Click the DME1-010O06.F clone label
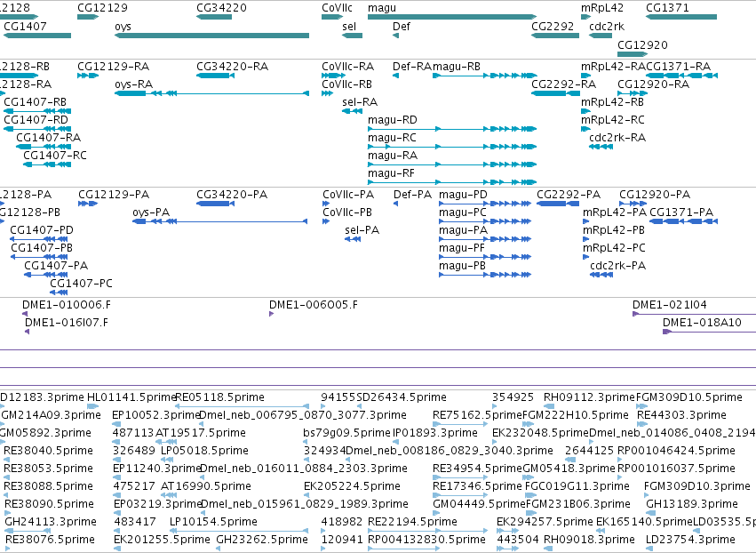 click(x=67, y=305)
